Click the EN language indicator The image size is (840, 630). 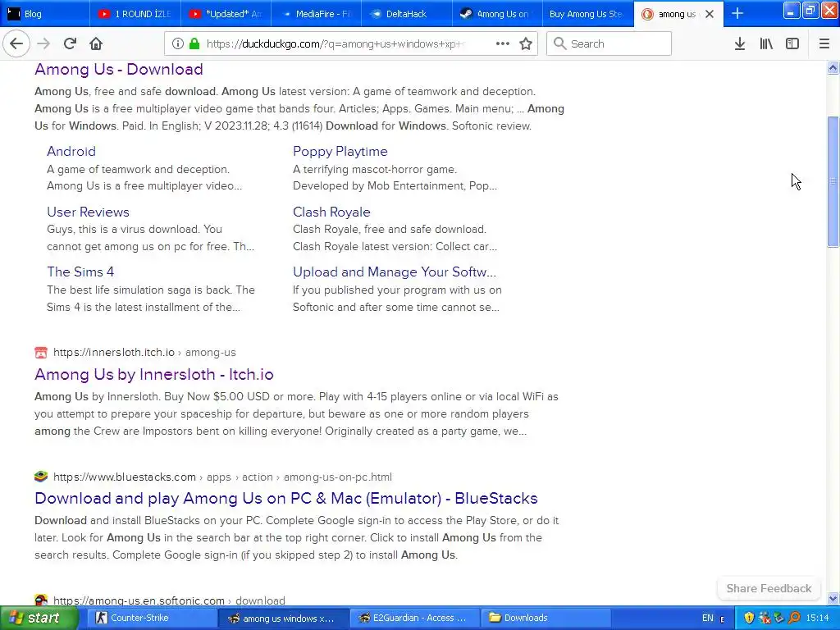(708, 618)
